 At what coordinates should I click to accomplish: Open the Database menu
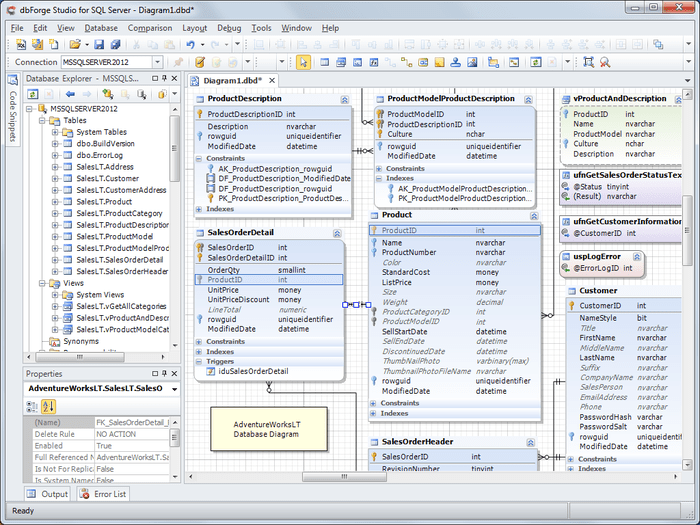click(x=100, y=28)
